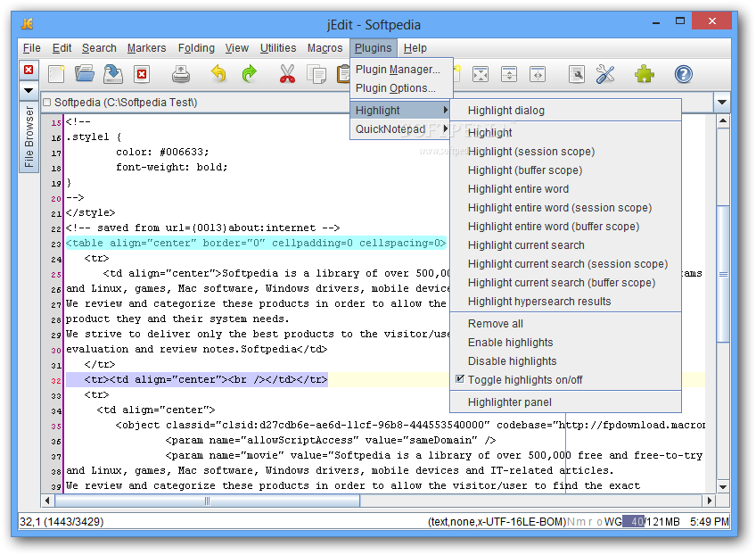The width and height of the screenshot is (756, 555).
Task: Click the New File toolbar icon
Action: coord(56,74)
